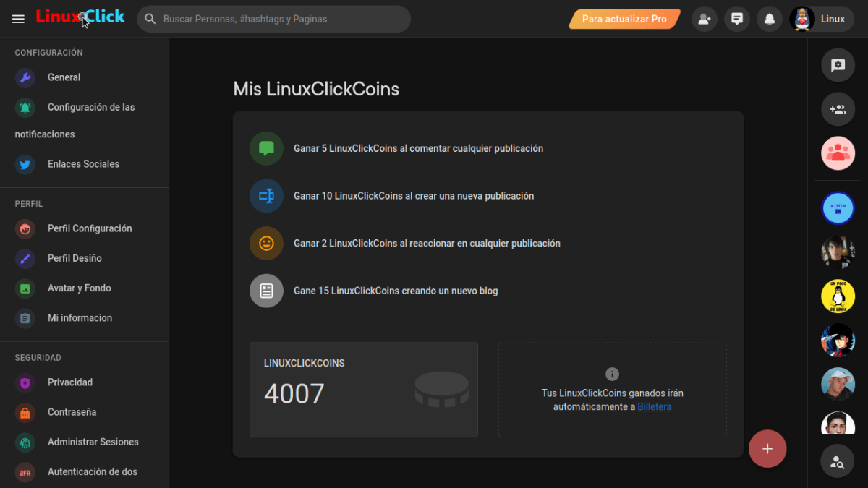Open friend requests icon in header
Screen dimensions: 868x488
tap(704, 19)
